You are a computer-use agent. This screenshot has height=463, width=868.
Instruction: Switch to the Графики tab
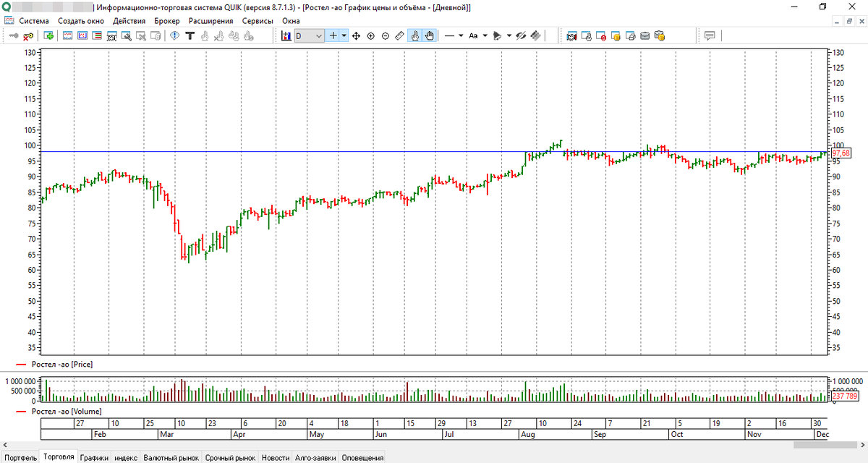point(94,458)
